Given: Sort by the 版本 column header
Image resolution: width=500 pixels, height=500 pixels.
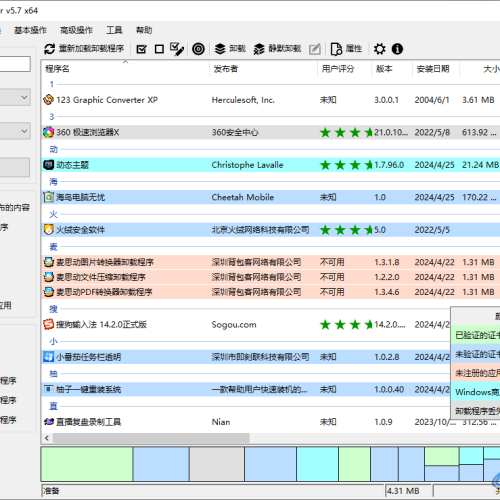Looking at the screenshot, I should (392, 69).
